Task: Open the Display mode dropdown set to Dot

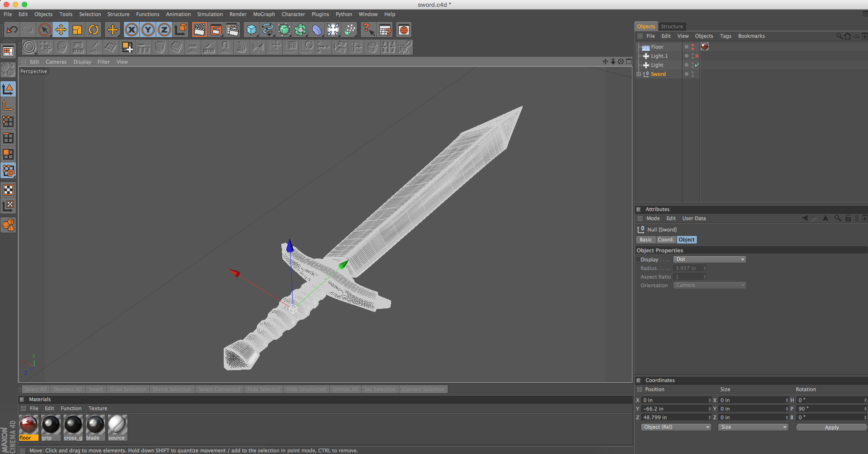Action: click(709, 259)
